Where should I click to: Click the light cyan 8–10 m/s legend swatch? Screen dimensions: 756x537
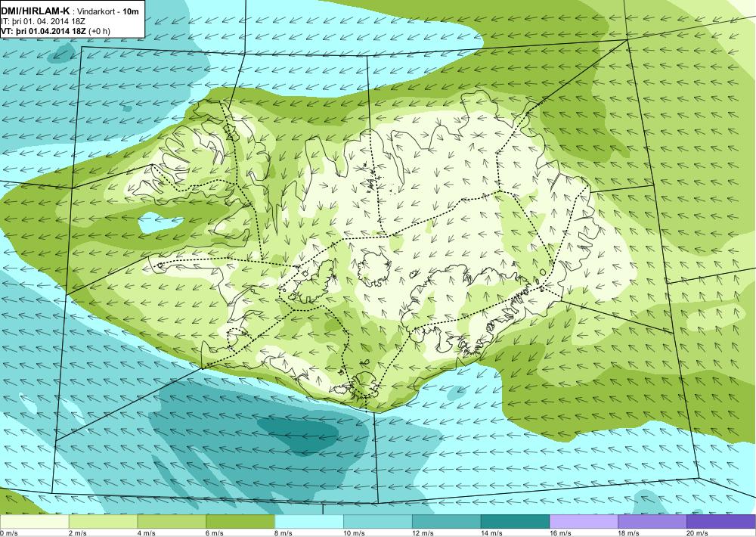click(309, 522)
